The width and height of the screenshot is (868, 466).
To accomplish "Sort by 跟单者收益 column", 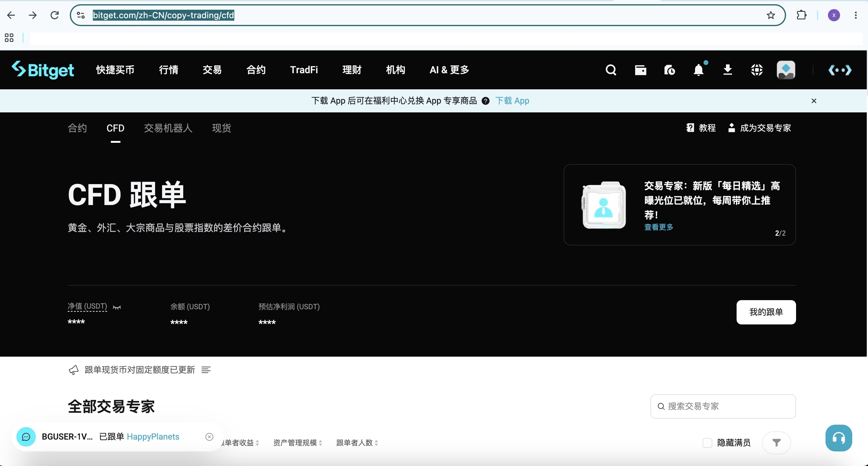I will tap(239, 443).
